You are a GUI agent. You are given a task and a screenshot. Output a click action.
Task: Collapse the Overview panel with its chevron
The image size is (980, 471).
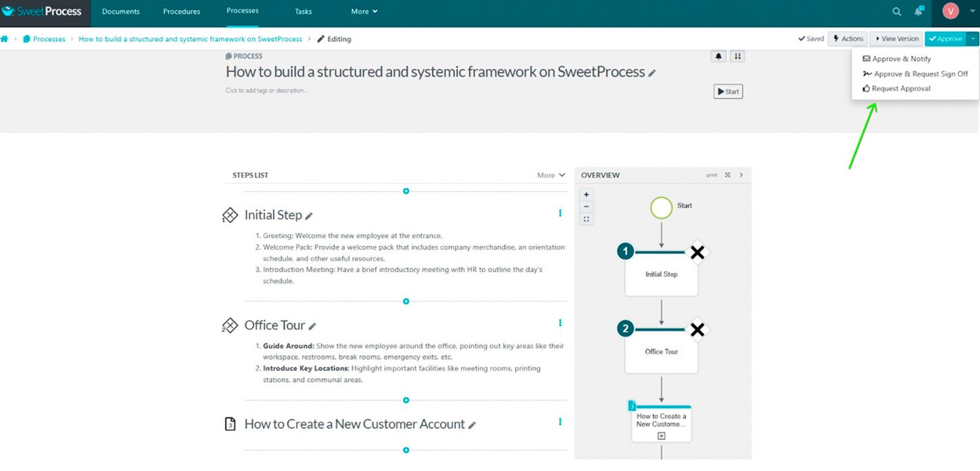click(741, 175)
